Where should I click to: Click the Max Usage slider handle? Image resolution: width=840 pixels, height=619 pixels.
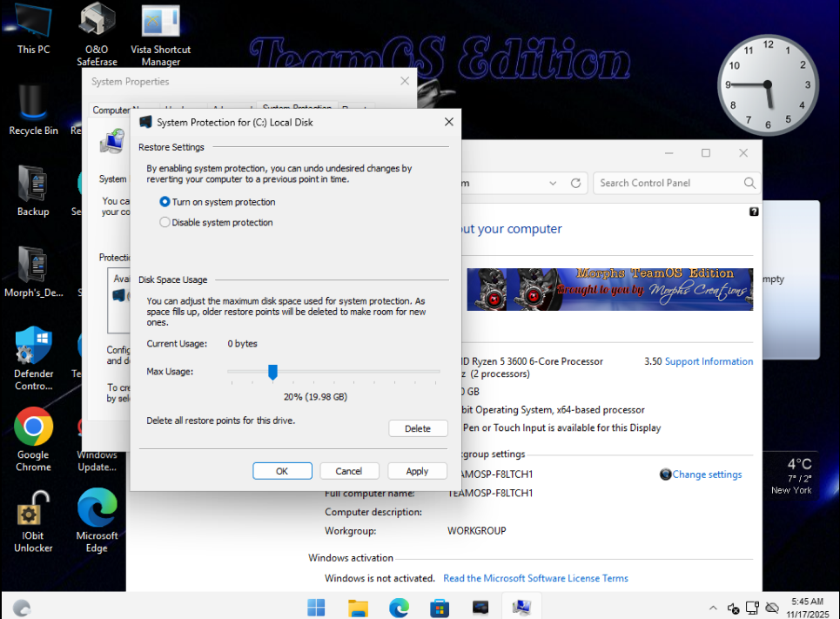pos(272,372)
